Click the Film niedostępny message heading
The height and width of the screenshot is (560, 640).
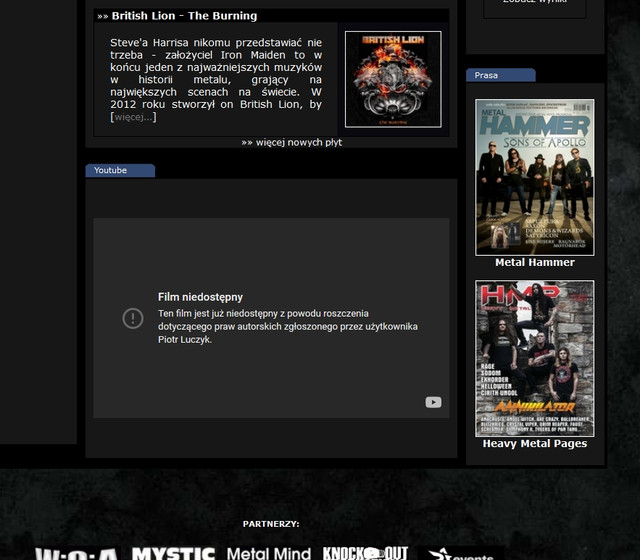click(x=200, y=297)
